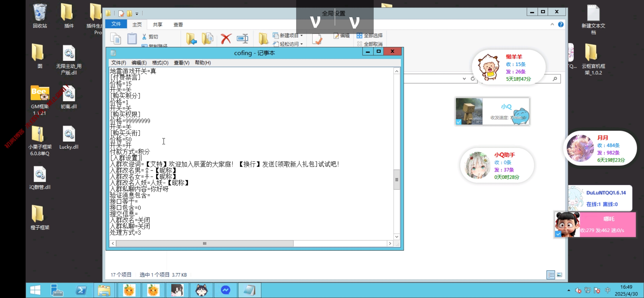The image size is (644, 298).
Task: Click the Rename icon in ribbon
Action: [x=242, y=39]
